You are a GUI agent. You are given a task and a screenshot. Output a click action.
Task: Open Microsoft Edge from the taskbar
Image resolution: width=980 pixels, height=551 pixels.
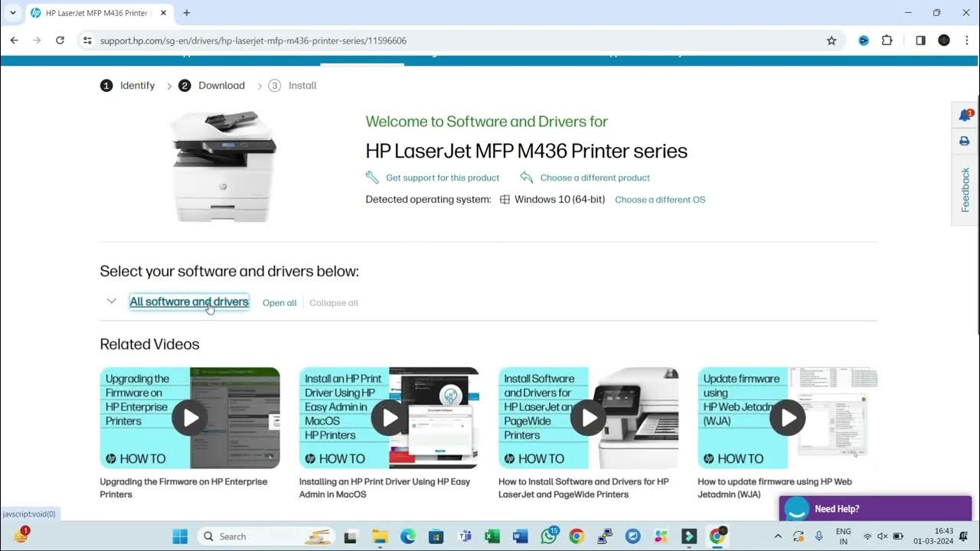pos(408,536)
